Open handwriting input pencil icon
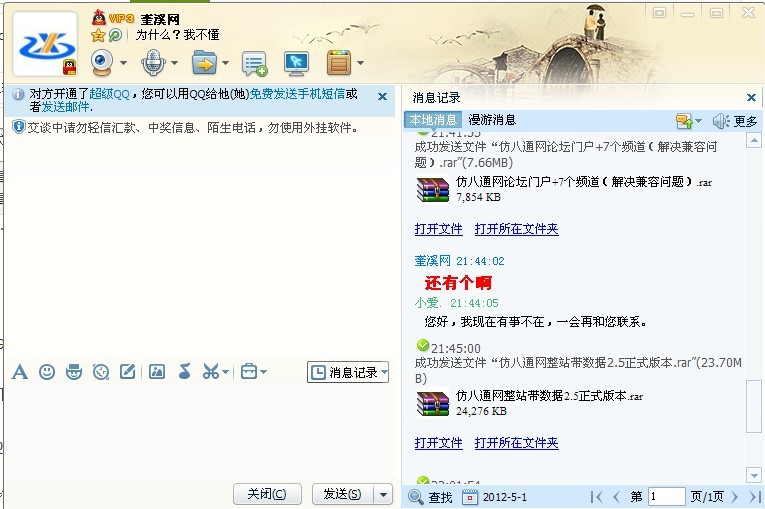Viewport: 765px width, 509px height. tap(128, 372)
